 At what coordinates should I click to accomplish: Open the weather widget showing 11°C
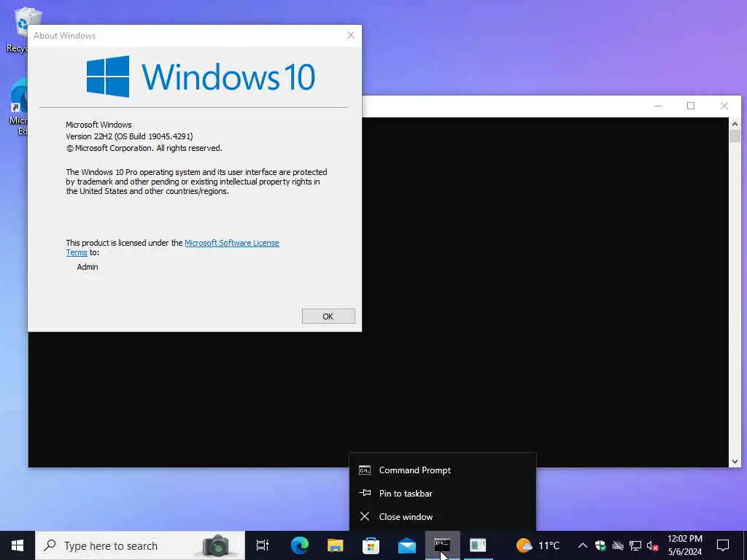538,545
